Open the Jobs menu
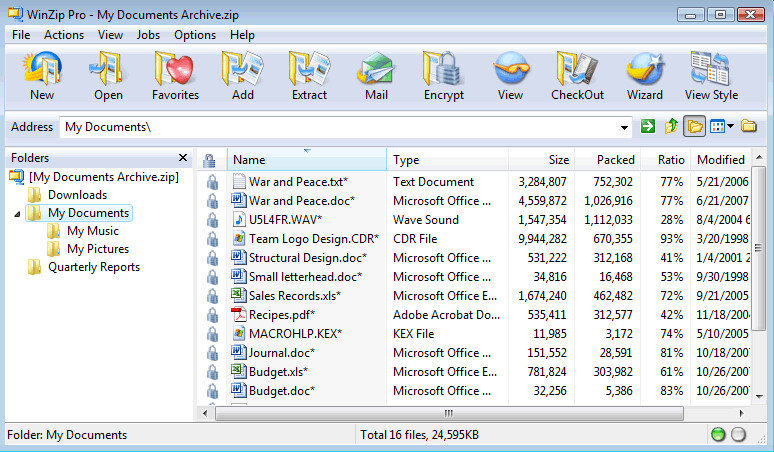The image size is (774, 452). pyautogui.click(x=148, y=35)
